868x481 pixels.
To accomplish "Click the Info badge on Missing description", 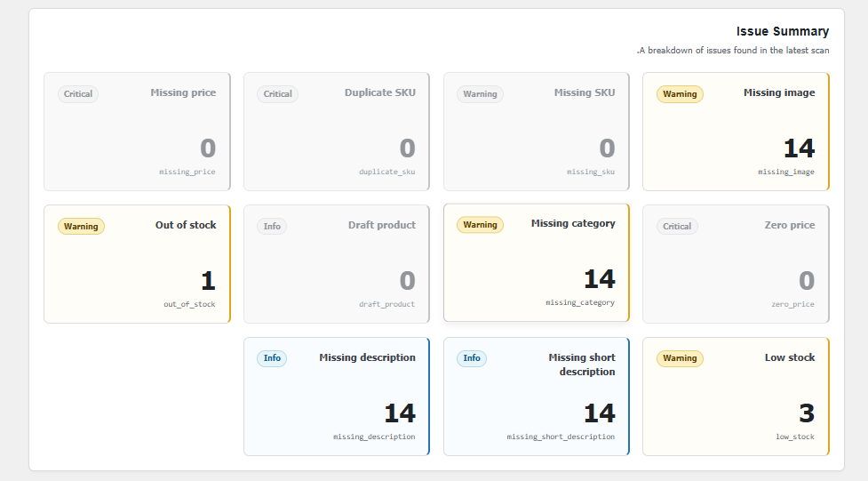I will 272,358.
